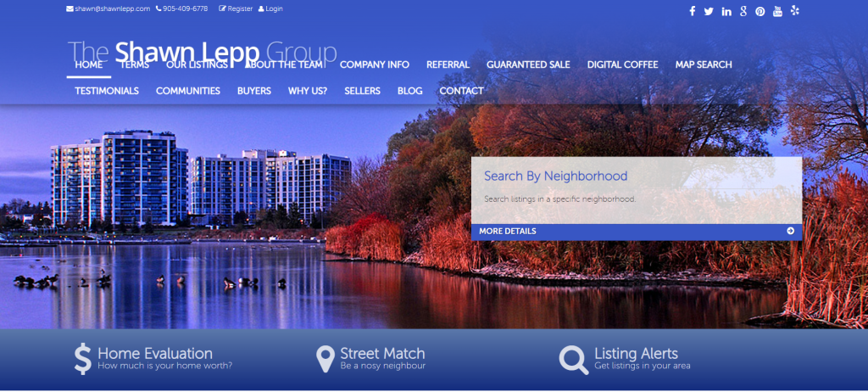Viewport: 868px width, 392px height.
Task: Go to the Home menu item
Action: click(88, 64)
